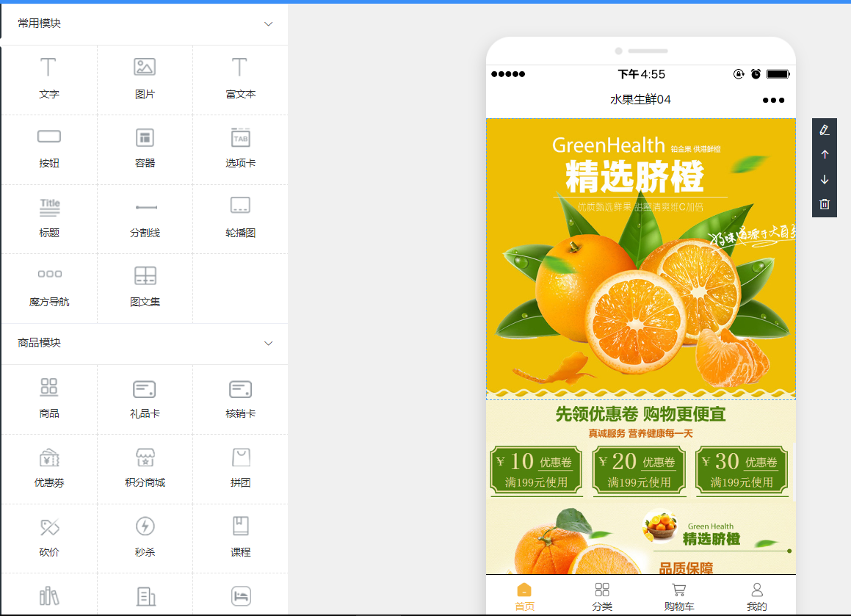Click the ¥30 优惠卷 coupon
This screenshot has width=851, height=616.
pos(742,470)
